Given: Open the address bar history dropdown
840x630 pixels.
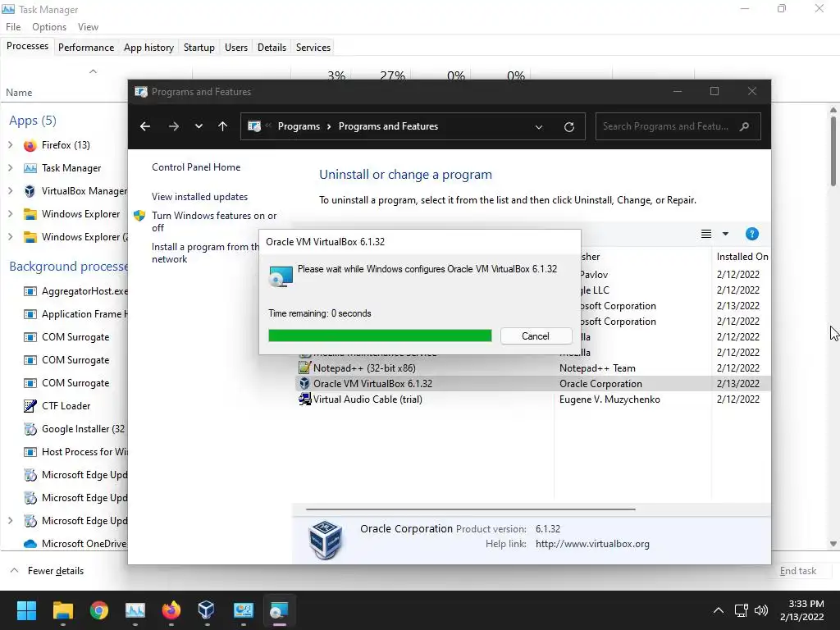Looking at the screenshot, I should [539, 127].
